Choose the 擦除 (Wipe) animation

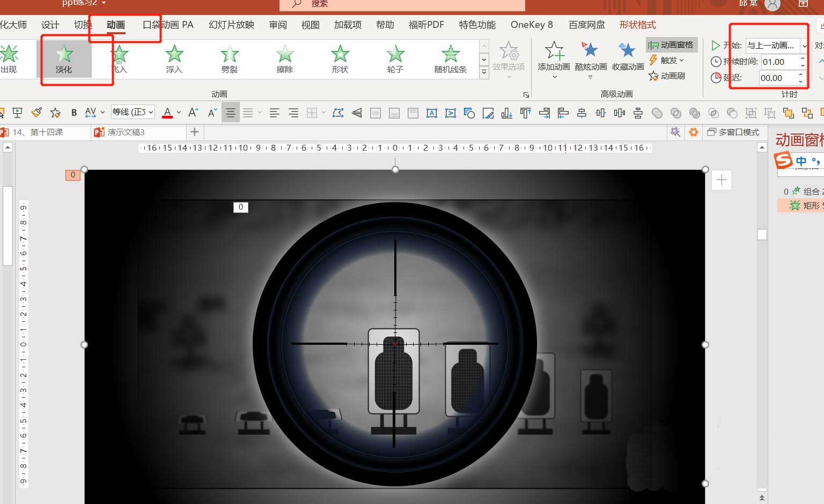pyautogui.click(x=284, y=57)
